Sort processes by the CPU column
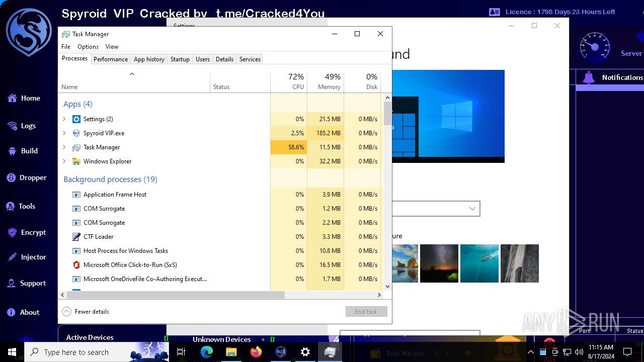 tap(289, 82)
